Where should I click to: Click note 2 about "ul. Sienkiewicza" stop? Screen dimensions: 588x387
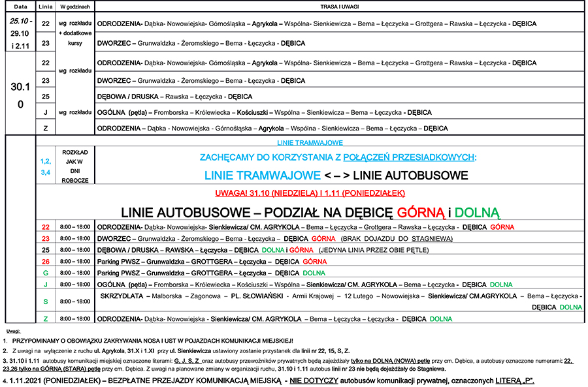tap(181, 351)
